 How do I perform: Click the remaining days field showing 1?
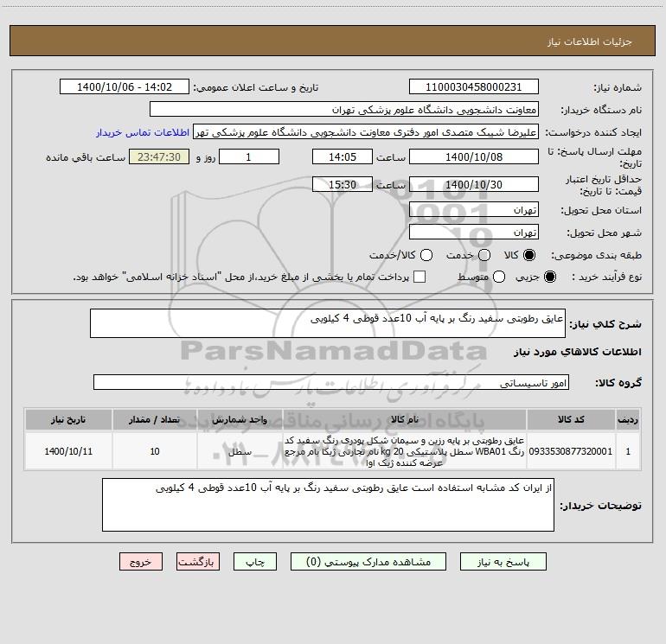click(x=249, y=156)
